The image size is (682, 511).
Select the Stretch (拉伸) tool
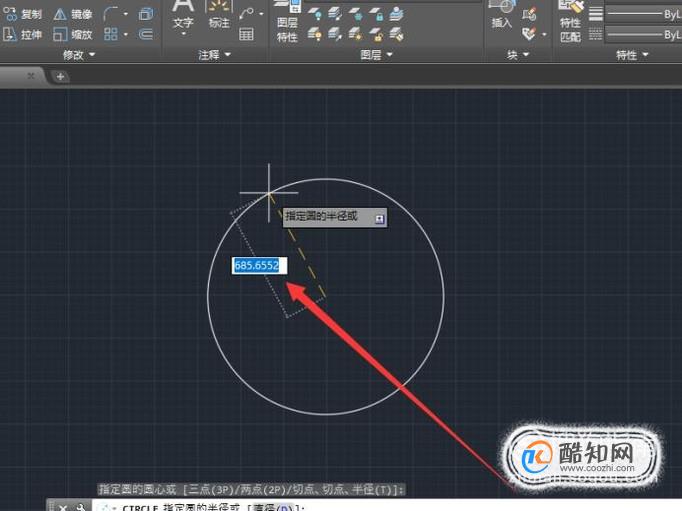tap(23, 34)
